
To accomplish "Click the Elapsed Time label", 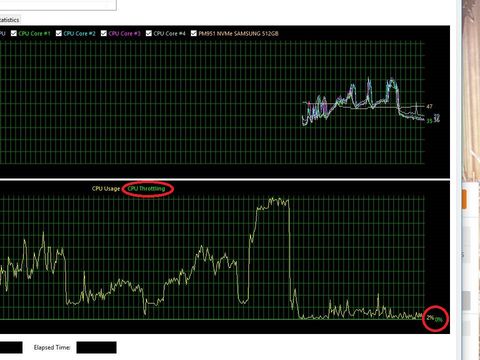I will point(52,347).
